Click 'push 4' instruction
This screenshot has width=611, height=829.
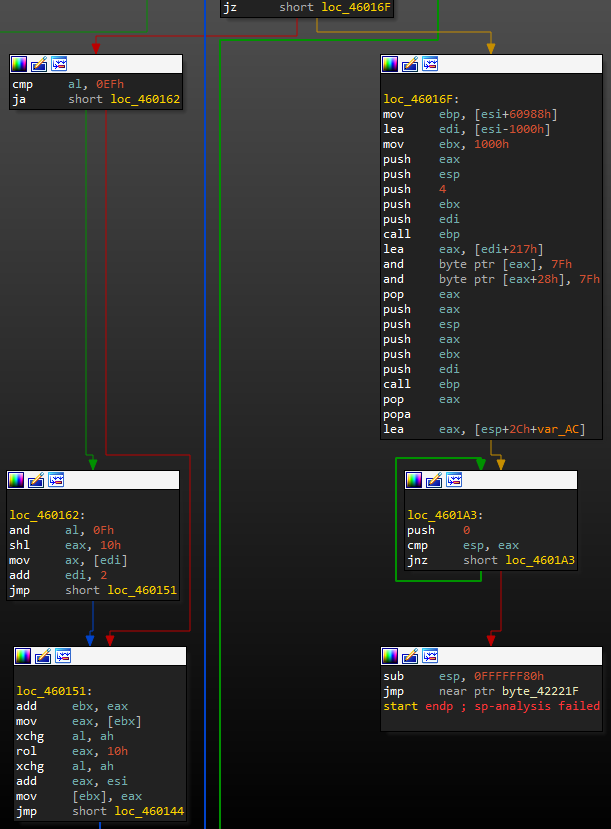tap(415, 189)
